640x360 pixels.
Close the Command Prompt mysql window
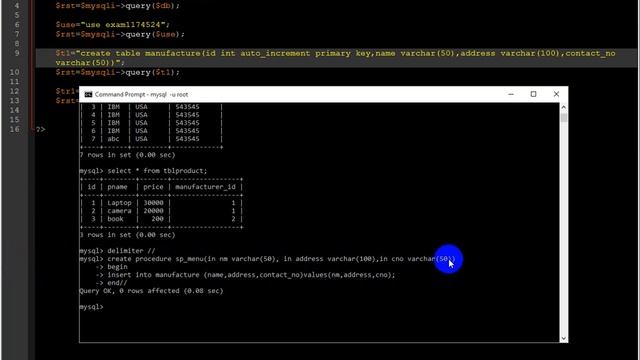coord(556,94)
